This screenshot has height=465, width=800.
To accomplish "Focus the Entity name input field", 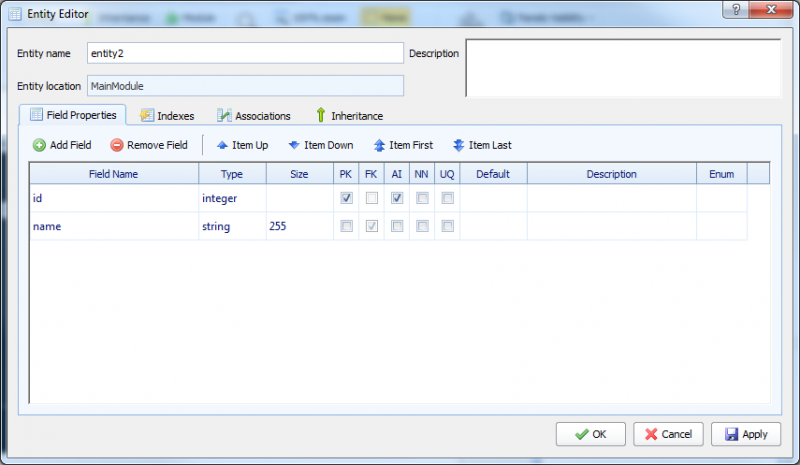I will pyautogui.click(x=245, y=53).
